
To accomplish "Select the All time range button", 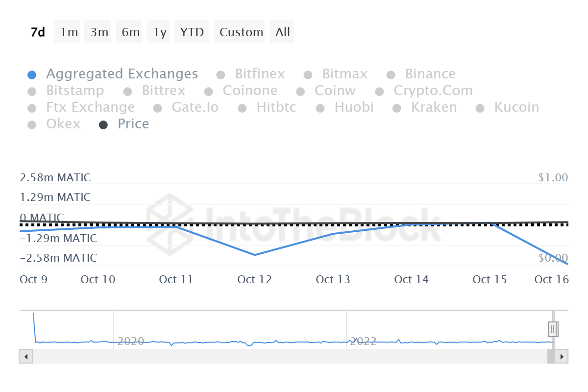I will coord(282,31).
